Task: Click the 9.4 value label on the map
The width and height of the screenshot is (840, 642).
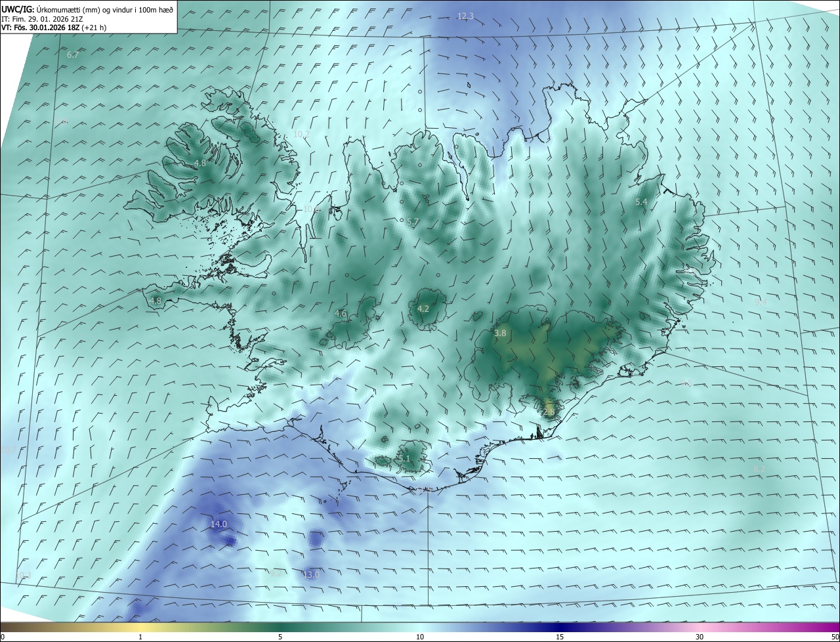Action: pos(761,303)
